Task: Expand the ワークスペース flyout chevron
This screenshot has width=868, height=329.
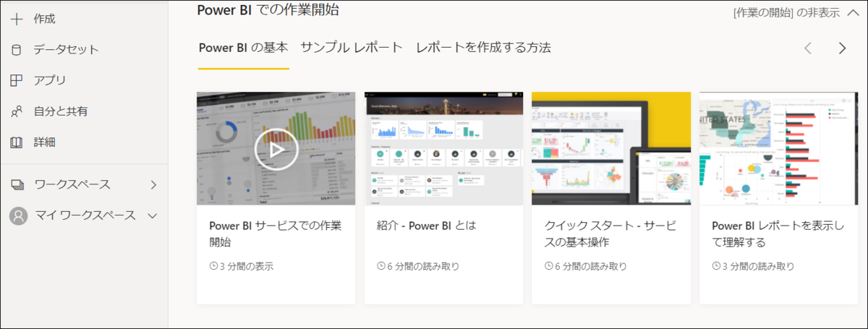Action: pyautogui.click(x=153, y=184)
